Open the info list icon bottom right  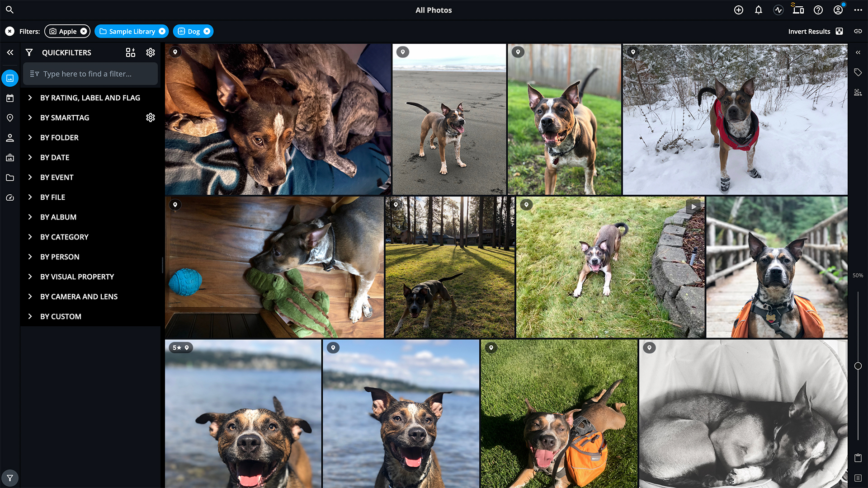click(x=858, y=478)
